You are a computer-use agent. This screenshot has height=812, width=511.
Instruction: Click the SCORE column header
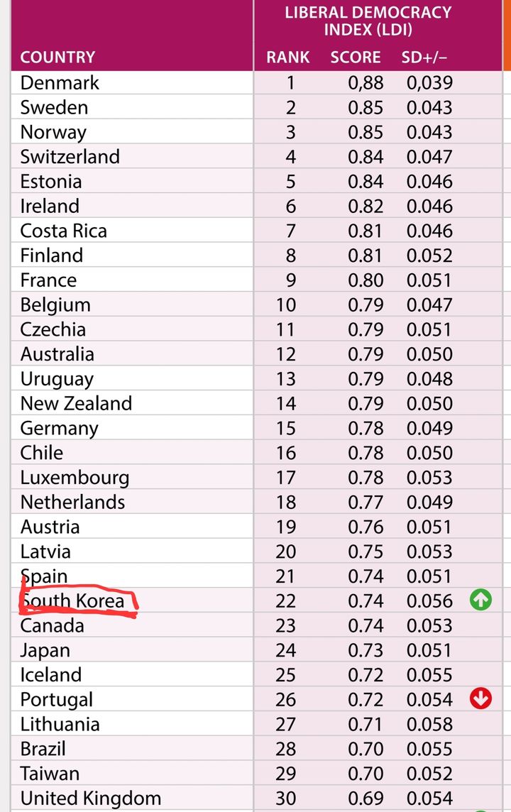(356, 57)
